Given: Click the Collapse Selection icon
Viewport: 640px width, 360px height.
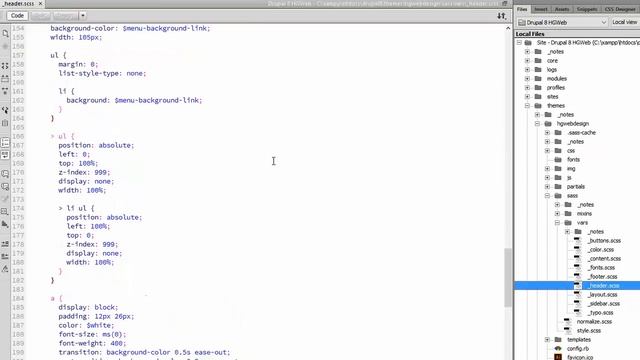Looking at the screenshot, I should click(5, 78).
